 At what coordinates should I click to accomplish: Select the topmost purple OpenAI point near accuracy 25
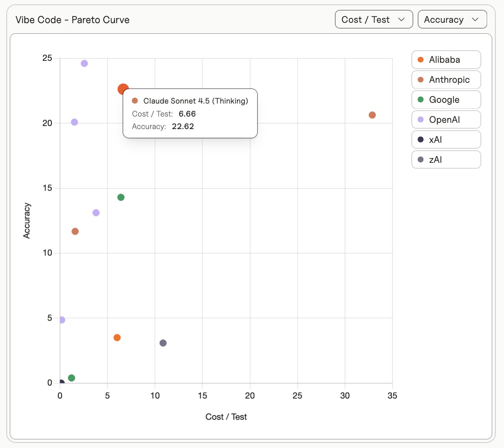pyautogui.click(x=84, y=64)
